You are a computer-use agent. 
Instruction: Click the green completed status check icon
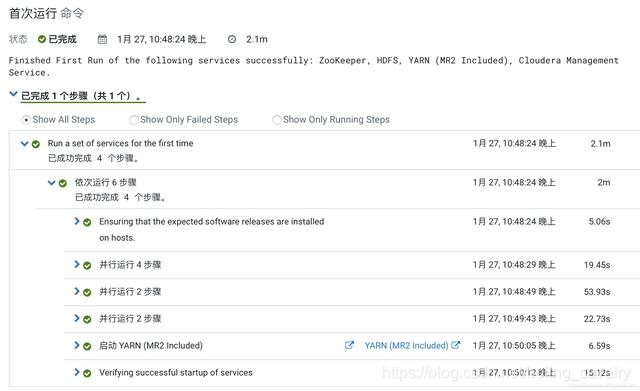[x=42, y=39]
